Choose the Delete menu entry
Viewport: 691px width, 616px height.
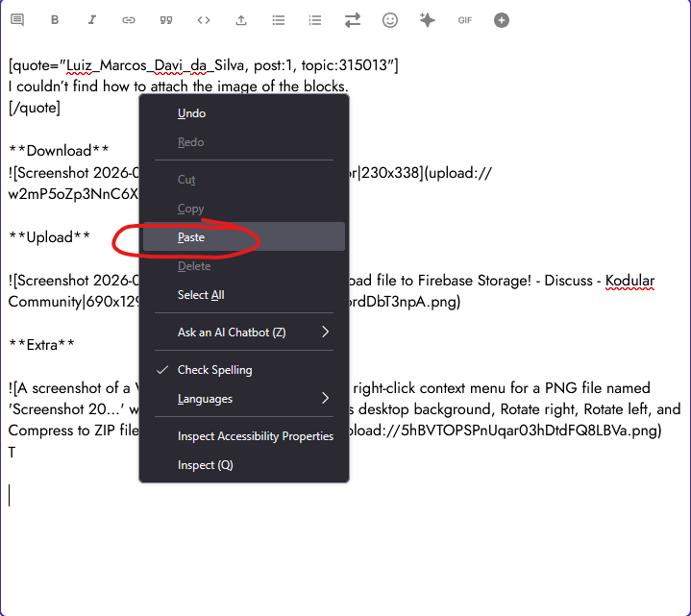tap(244, 265)
